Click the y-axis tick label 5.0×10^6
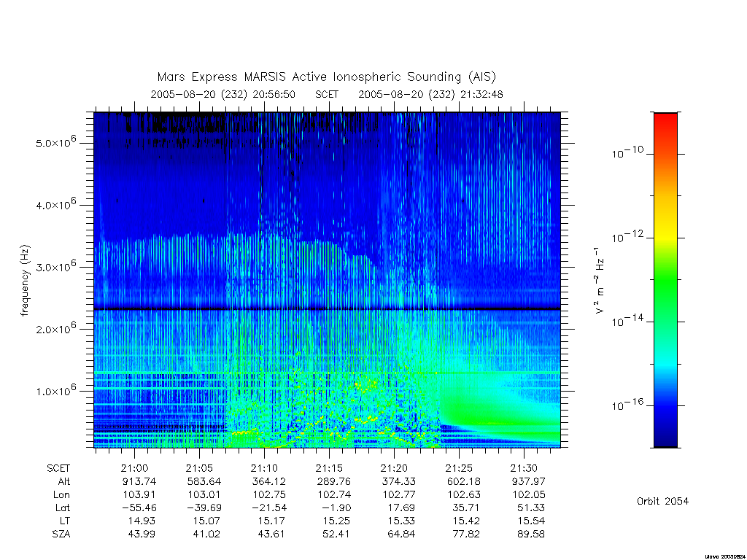The image size is (747, 560). (55, 142)
